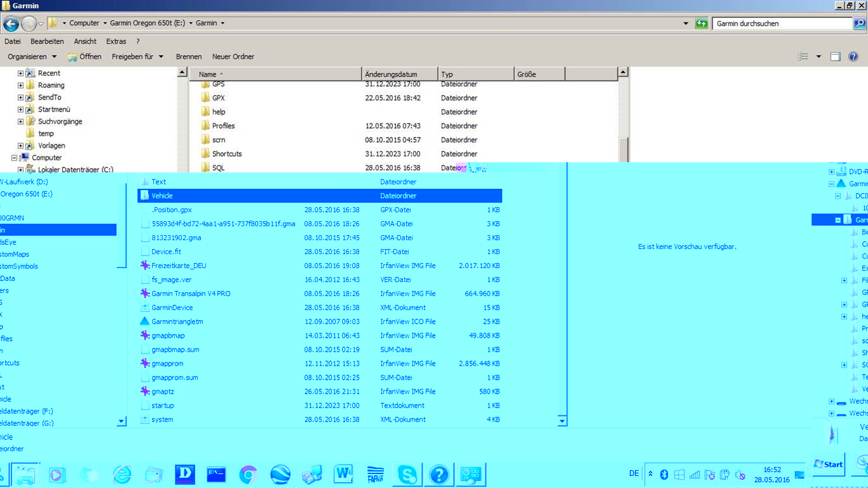This screenshot has width=868, height=488.
Task: Open Word from the taskbar
Action: 344,474
